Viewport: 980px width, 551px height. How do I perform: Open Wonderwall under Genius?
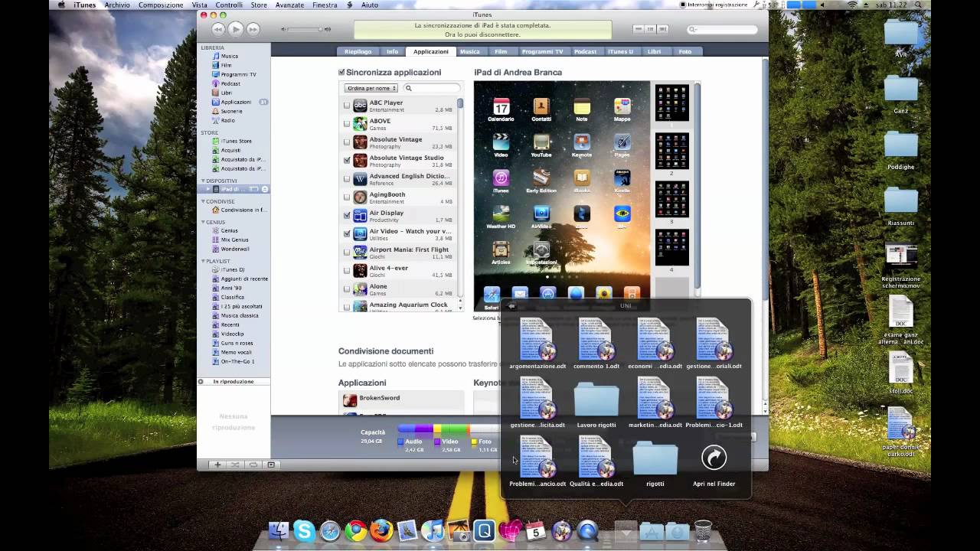pyautogui.click(x=234, y=249)
